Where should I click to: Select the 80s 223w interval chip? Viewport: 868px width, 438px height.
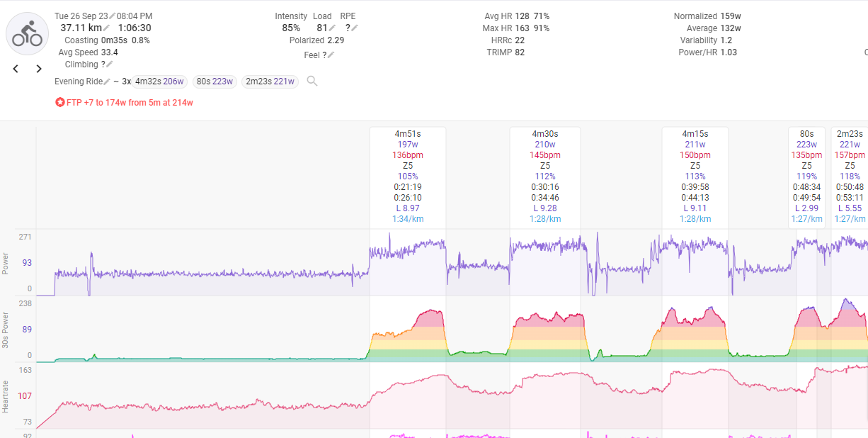coord(215,82)
